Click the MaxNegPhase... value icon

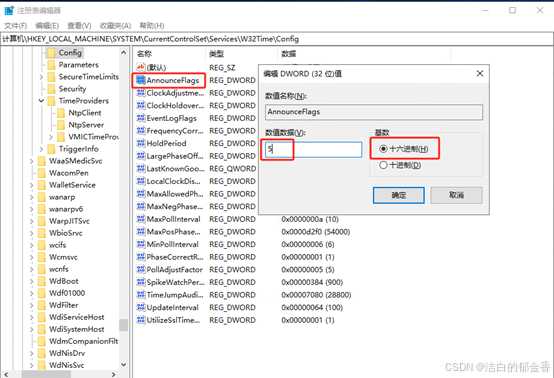[141, 206]
